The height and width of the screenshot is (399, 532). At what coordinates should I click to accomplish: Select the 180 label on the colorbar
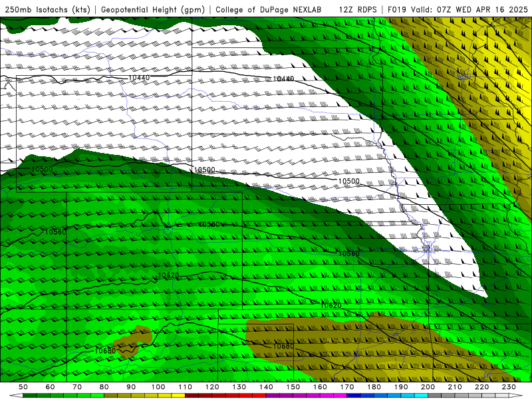click(374, 387)
